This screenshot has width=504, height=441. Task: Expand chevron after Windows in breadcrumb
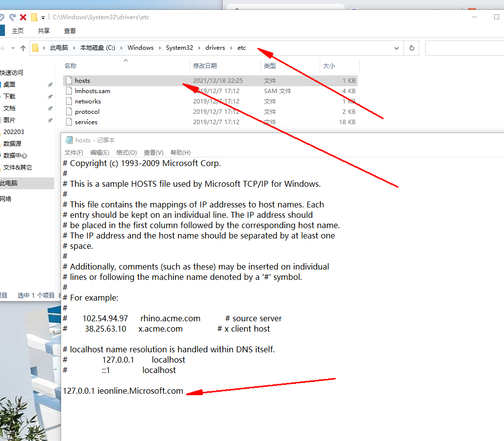(160, 48)
